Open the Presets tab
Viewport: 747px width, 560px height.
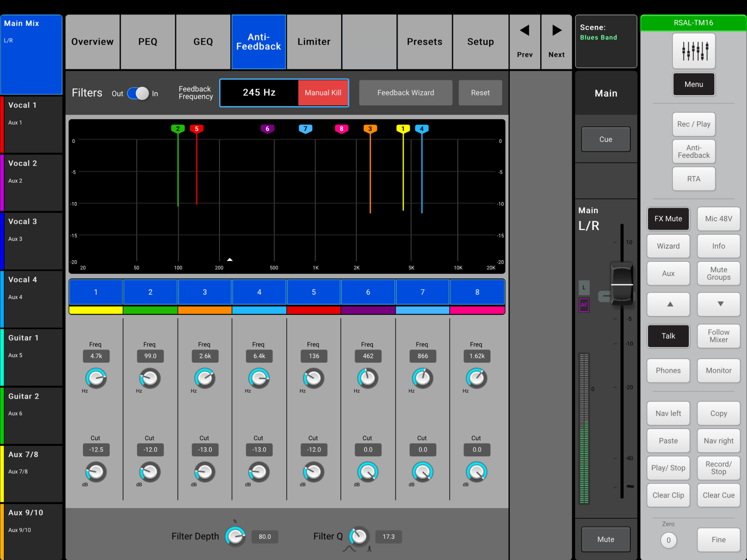pyautogui.click(x=424, y=42)
